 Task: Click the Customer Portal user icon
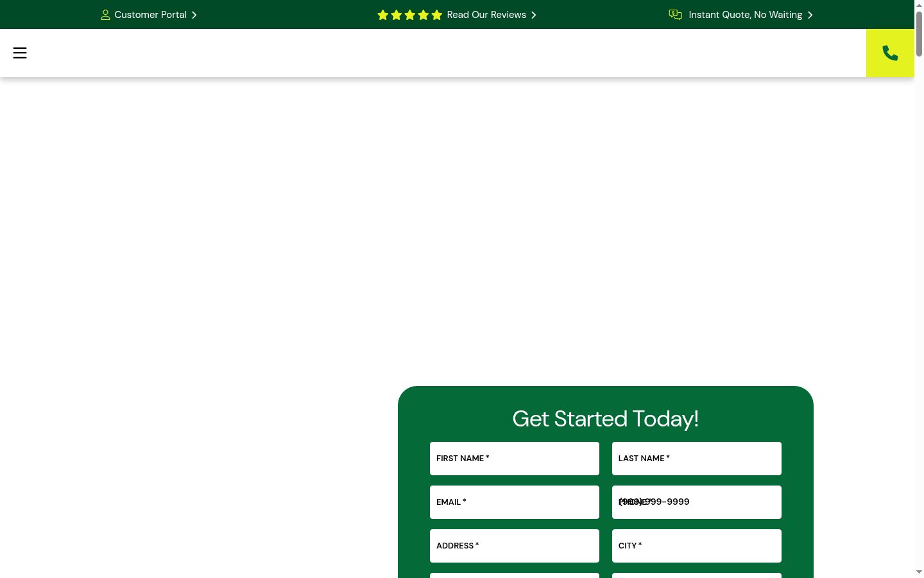click(x=105, y=15)
